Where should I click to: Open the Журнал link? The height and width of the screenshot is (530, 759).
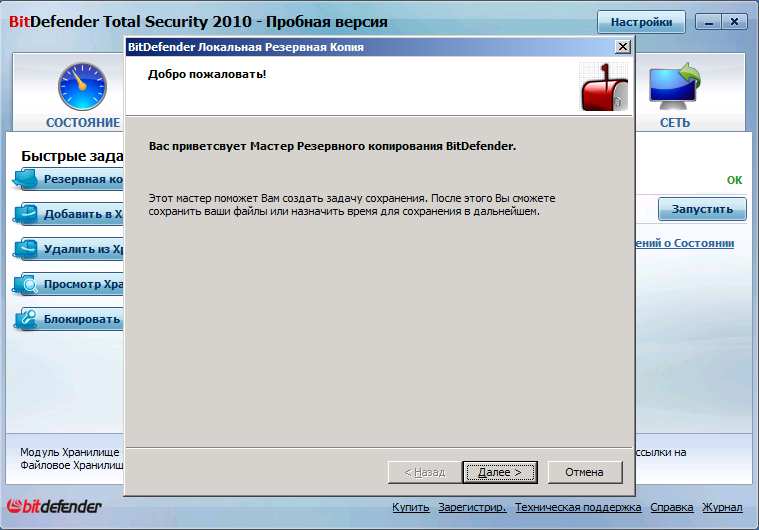pos(722,507)
